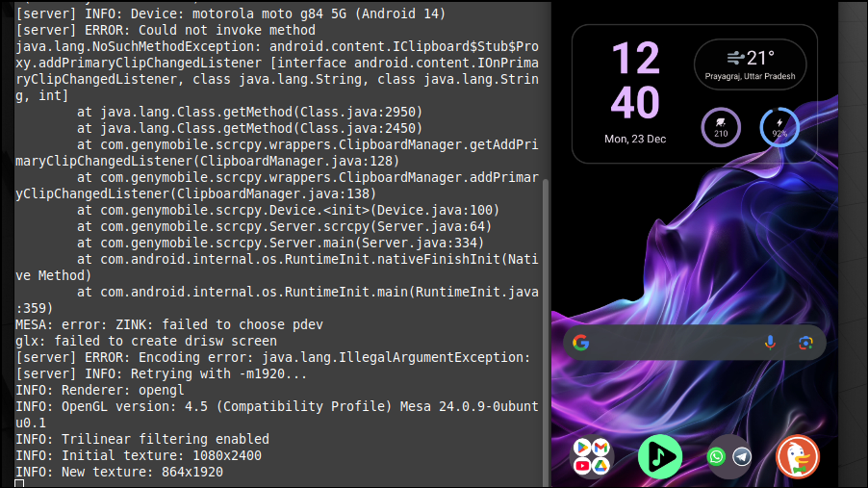Open the DuckDuckGo browser app on phone
The width and height of the screenshot is (868, 488).
(x=797, y=457)
